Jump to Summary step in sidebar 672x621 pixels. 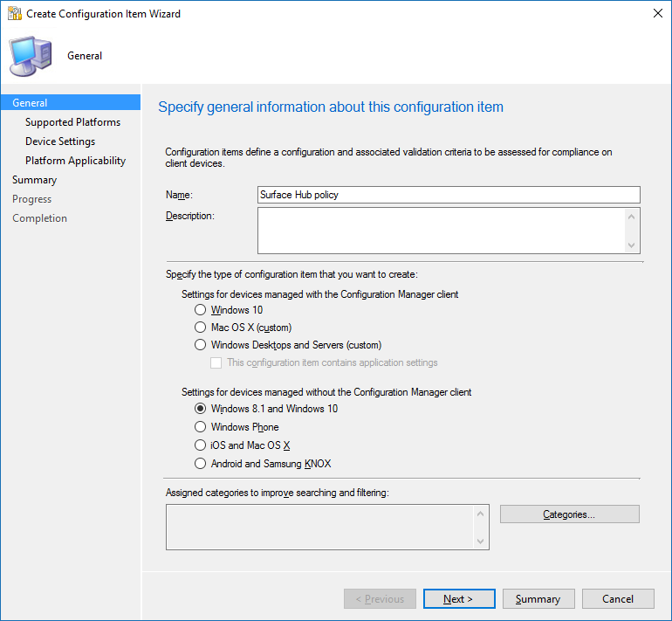coord(34,180)
